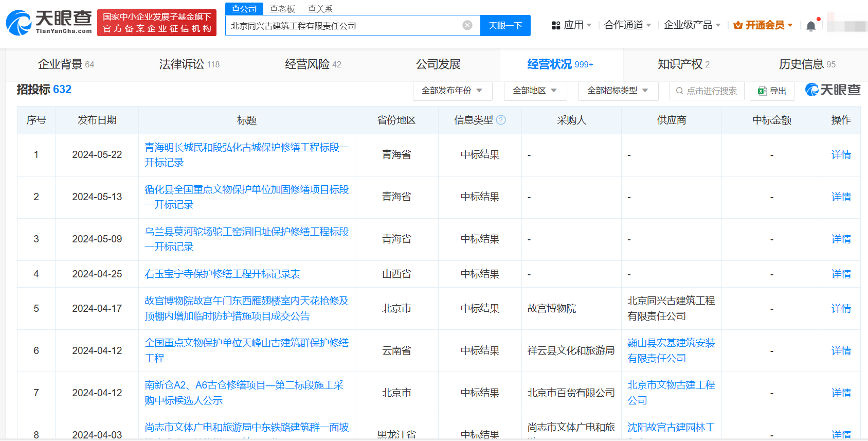Viewport: 868px width, 441px height.
Task: Click the 供应商 column header
Action: point(672,120)
